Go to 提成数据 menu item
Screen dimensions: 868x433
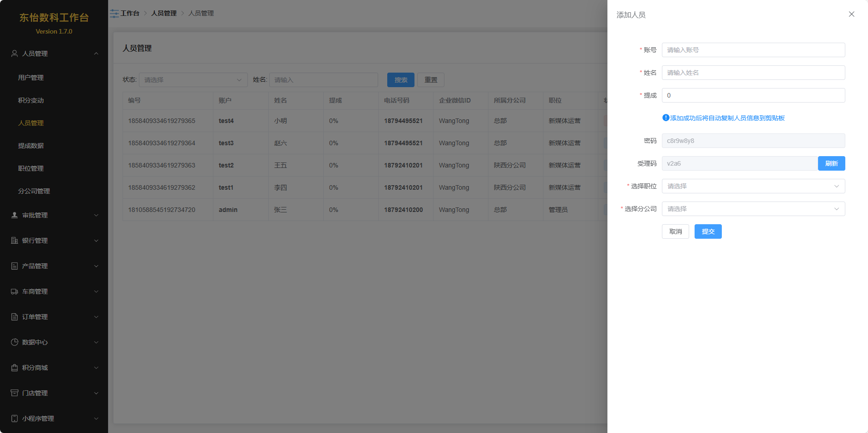pos(31,146)
